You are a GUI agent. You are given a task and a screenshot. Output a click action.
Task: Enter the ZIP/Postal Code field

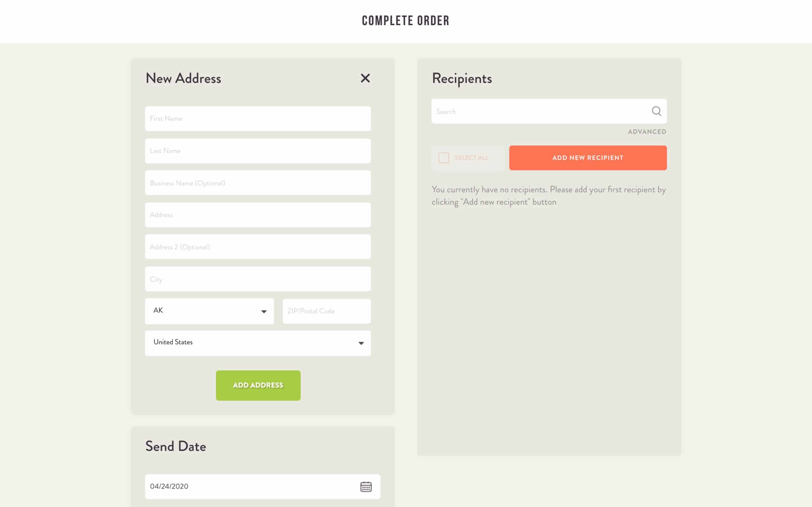coord(326,311)
